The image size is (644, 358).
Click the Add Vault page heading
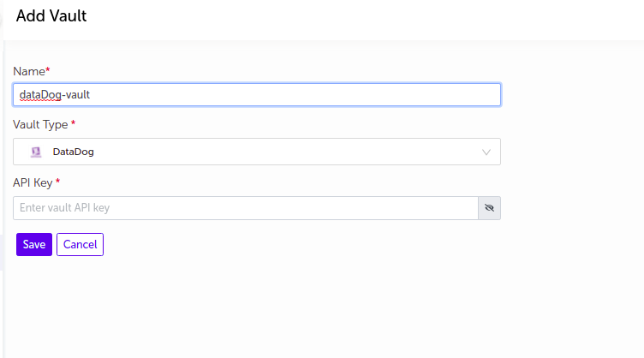click(51, 16)
